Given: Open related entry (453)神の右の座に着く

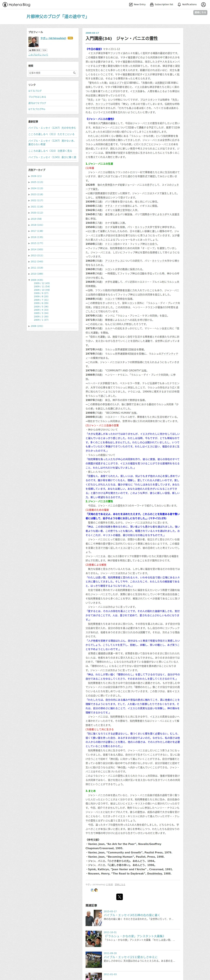Looking at the screenshot, I should click(132, 915).
